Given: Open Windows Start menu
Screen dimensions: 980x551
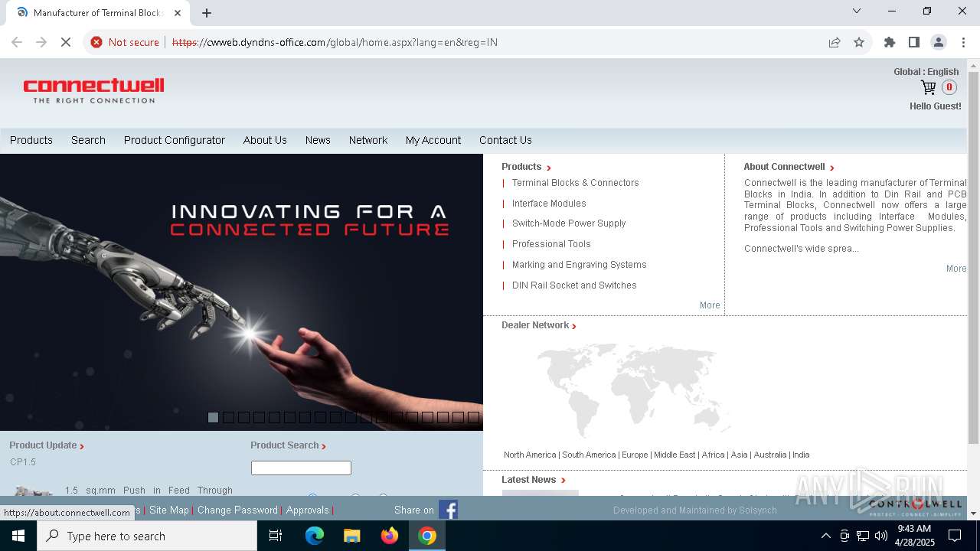Looking at the screenshot, I should pyautogui.click(x=18, y=536).
